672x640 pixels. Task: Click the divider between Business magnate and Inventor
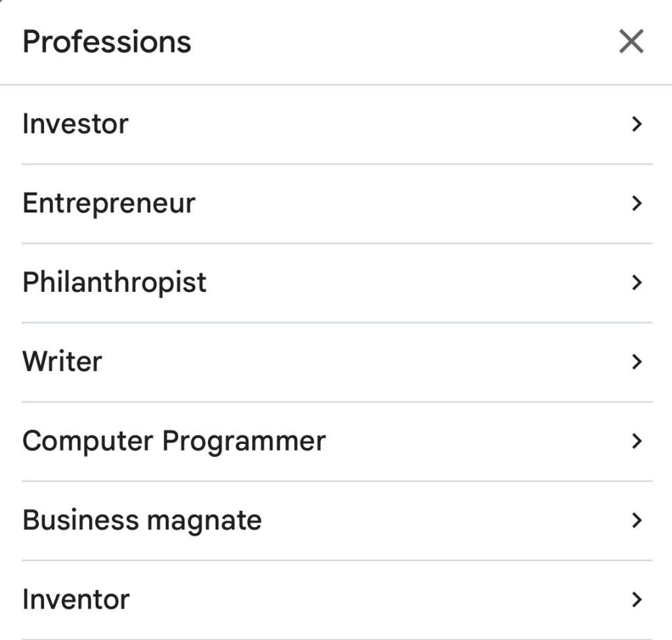336,561
